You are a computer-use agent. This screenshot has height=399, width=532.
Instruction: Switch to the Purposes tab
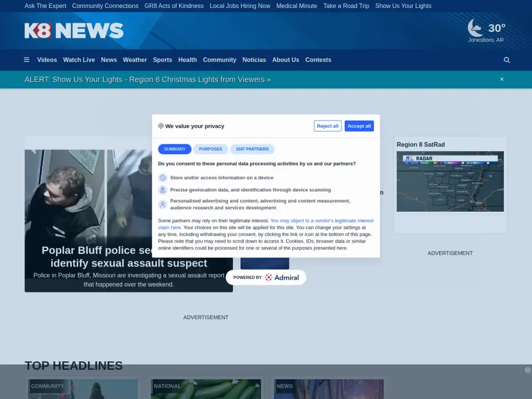(211, 149)
